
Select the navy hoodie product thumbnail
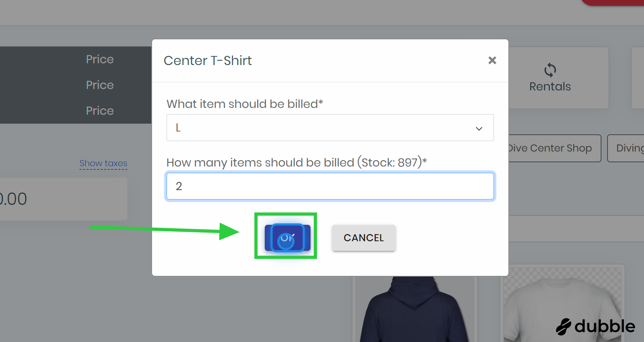coord(414,309)
